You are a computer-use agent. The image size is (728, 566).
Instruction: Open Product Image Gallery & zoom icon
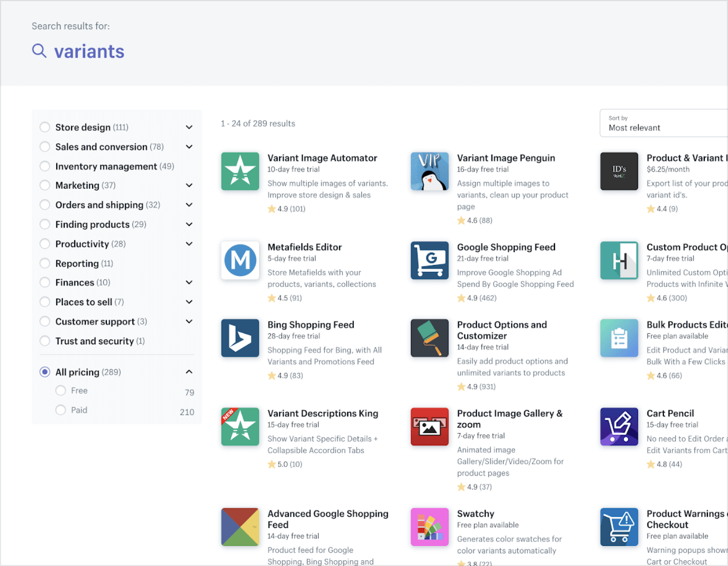(430, 427)
